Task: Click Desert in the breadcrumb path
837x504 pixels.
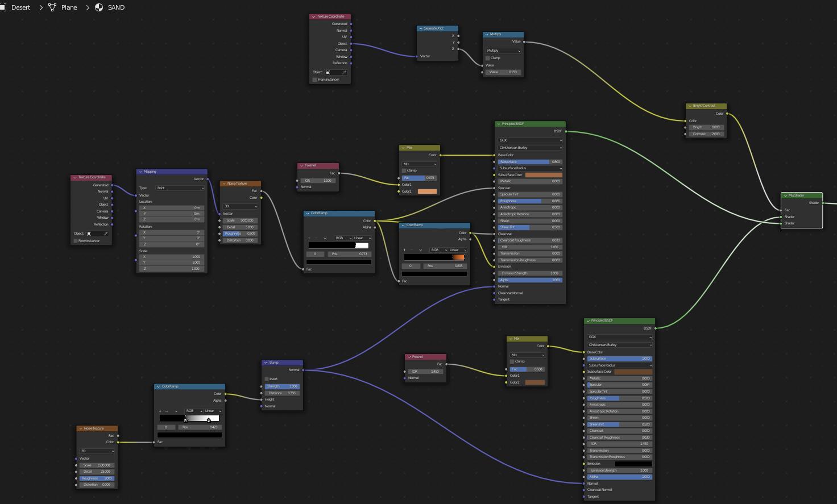Action: [21, 7]
